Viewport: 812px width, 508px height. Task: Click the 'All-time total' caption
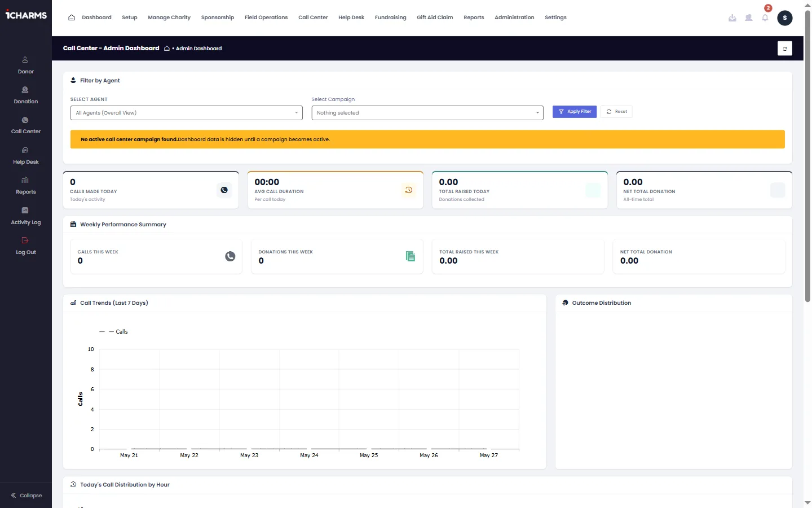[x=638, y=200]
